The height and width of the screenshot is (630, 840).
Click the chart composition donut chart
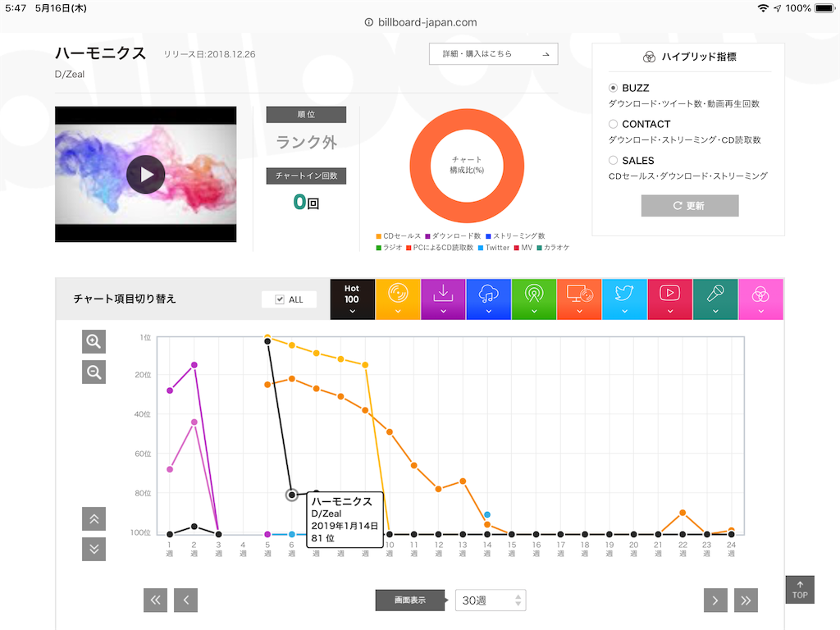tap(467, 166)
